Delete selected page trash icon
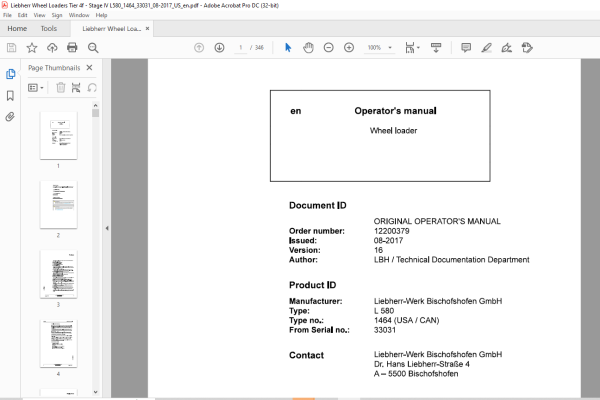This screenshot has height=400, width=600. (x=60, y=88)
